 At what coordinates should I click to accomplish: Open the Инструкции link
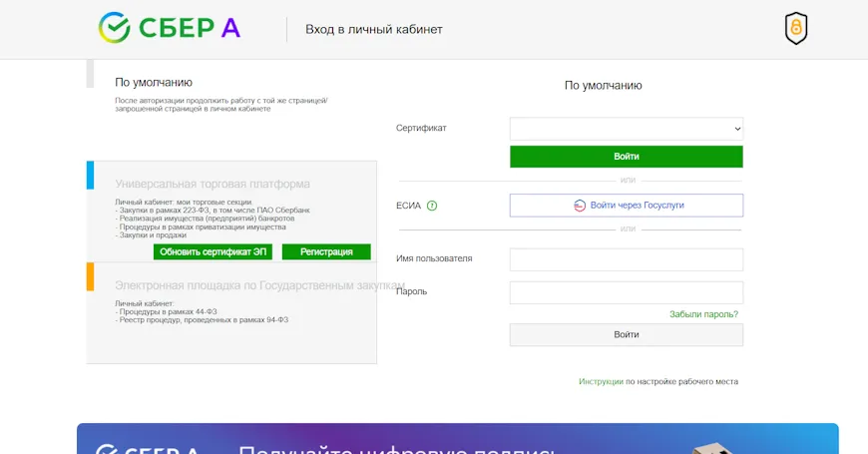[601, 381]
